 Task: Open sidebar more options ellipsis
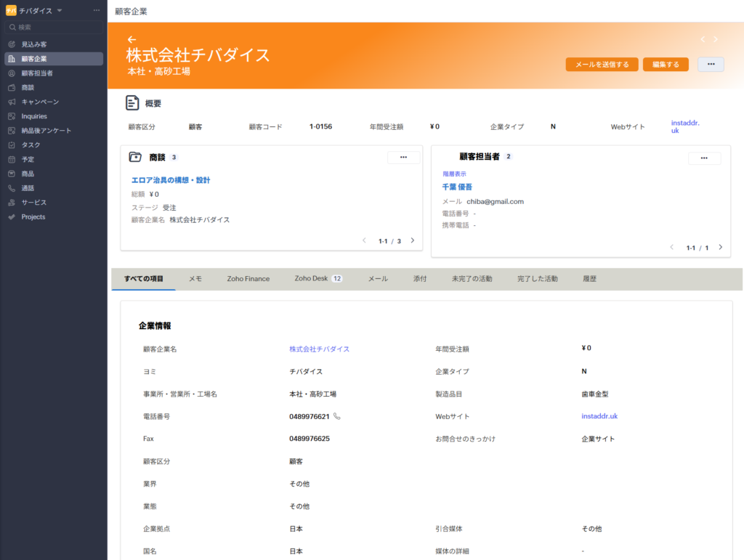click(x=97, y=10)
